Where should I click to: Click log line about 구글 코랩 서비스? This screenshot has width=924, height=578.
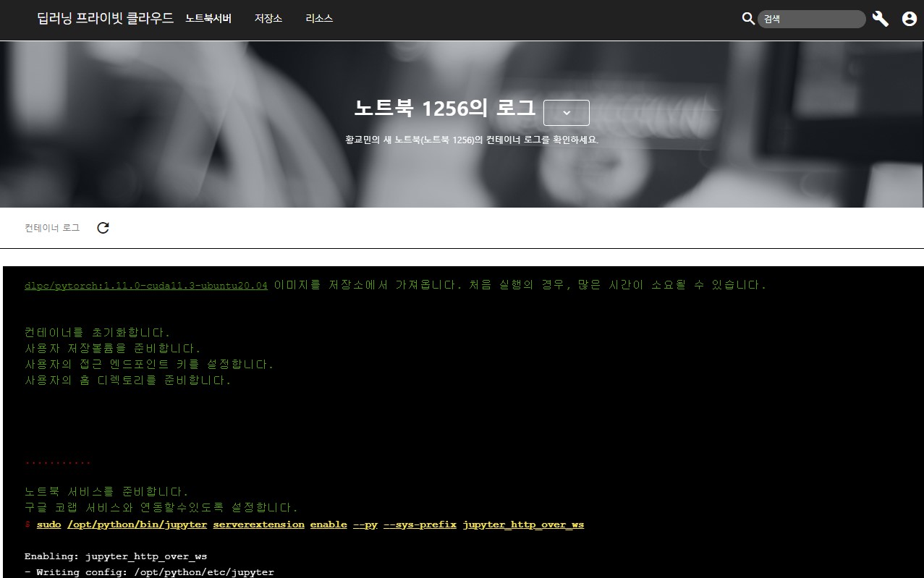pyautogui.click(x=161, y=508)
